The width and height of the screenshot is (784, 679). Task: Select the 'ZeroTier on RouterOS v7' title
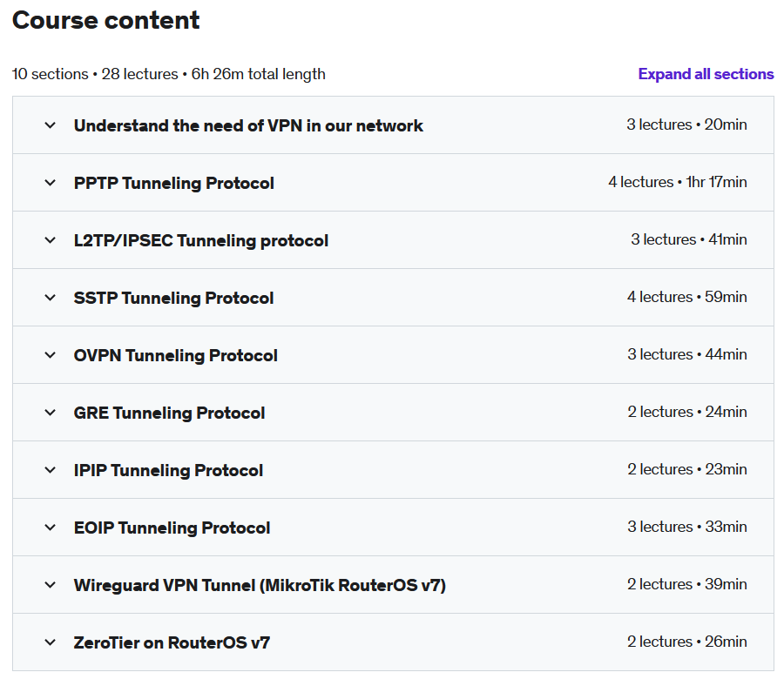click(172, 642)
